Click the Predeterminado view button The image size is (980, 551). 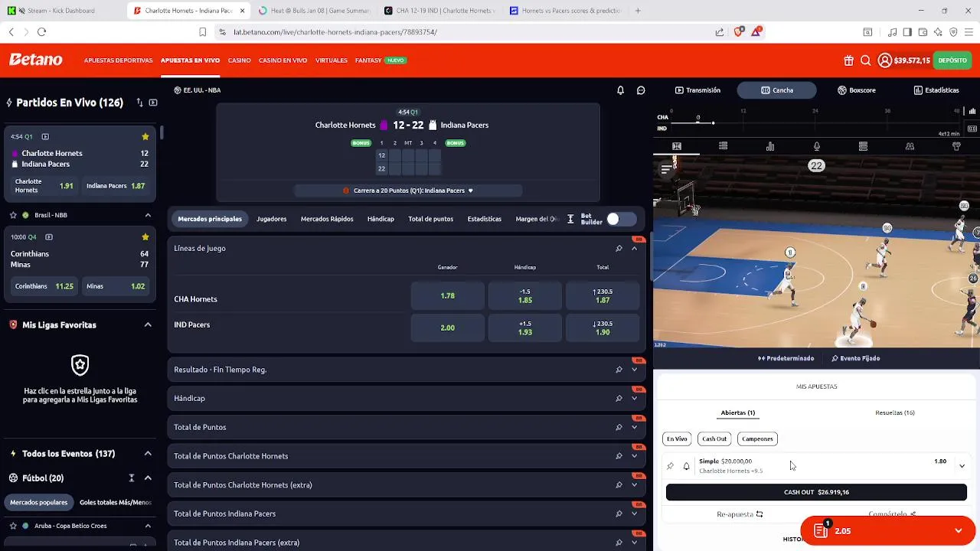point(786,358)
